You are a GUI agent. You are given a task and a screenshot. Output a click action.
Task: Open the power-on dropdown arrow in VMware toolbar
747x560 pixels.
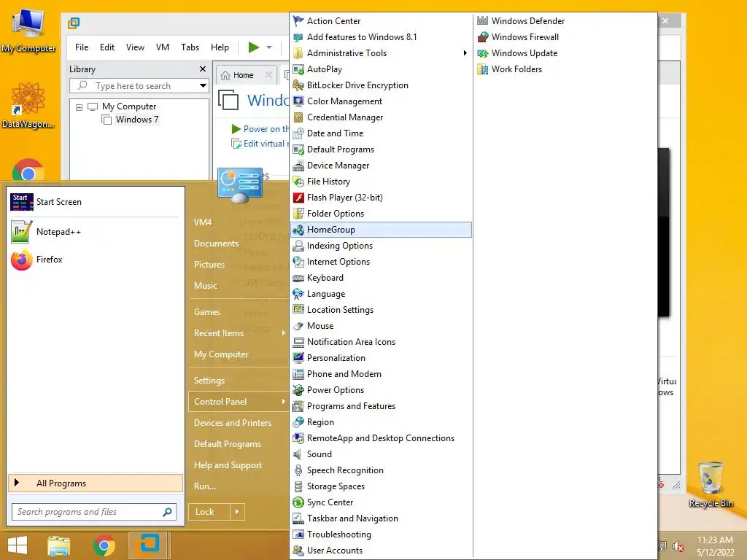pyautogui.click(x=269, y=47)
